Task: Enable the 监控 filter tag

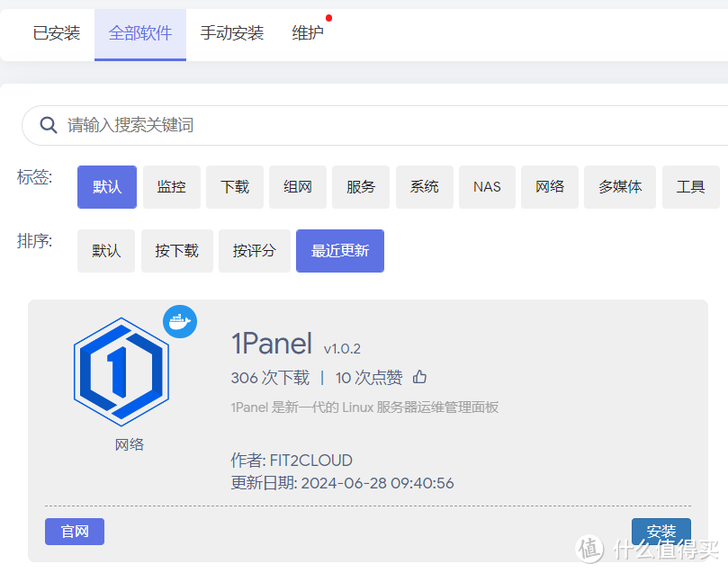Action: pyautogui.click(x=171, y=187)
